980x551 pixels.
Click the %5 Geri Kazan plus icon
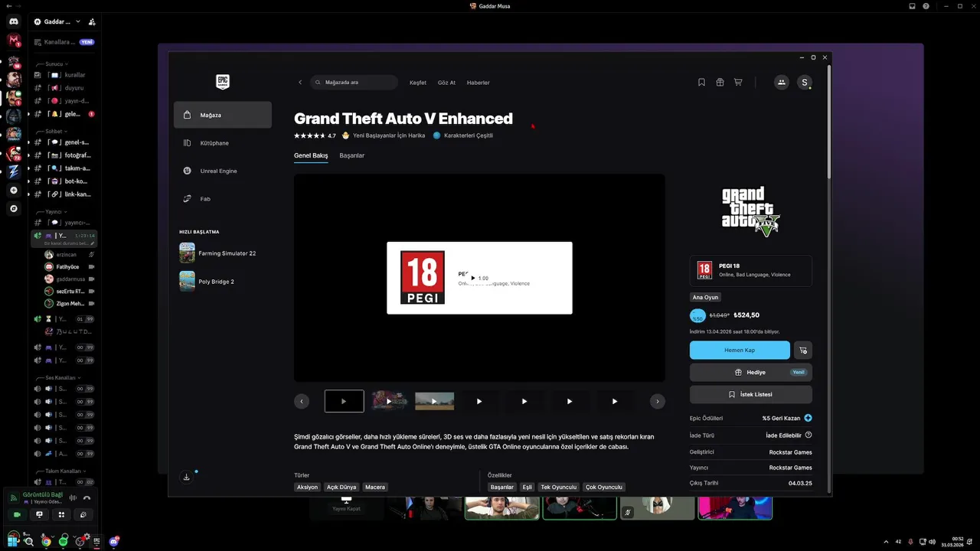(x=808, y=419)
